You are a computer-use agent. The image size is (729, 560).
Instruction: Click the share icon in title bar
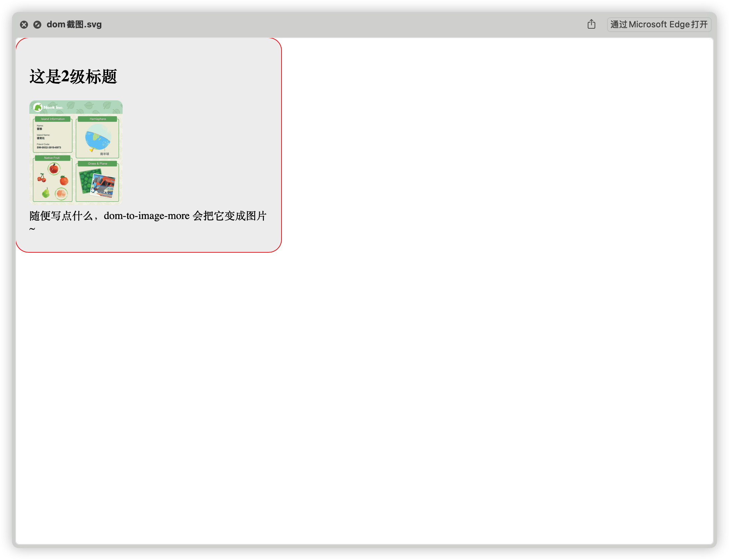(591, 24)
